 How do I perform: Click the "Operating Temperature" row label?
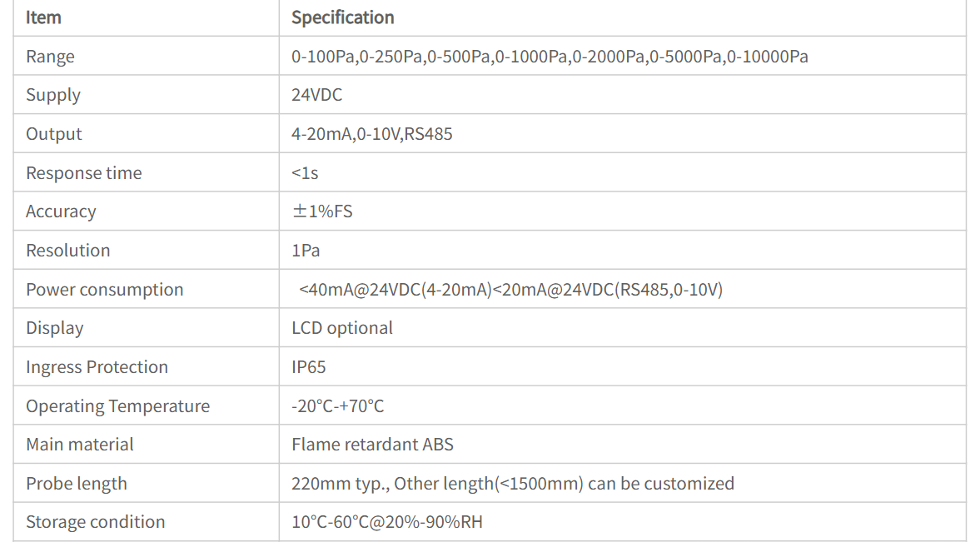click(117, 406)
